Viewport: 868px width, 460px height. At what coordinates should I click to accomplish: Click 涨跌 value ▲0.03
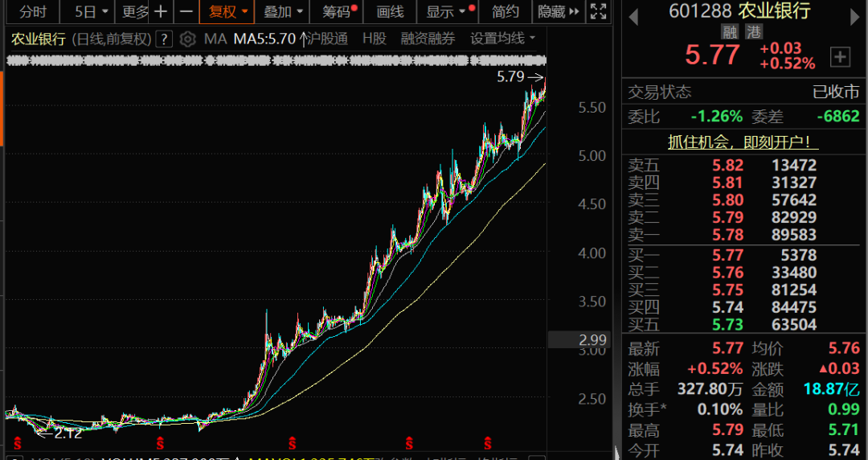840,368
